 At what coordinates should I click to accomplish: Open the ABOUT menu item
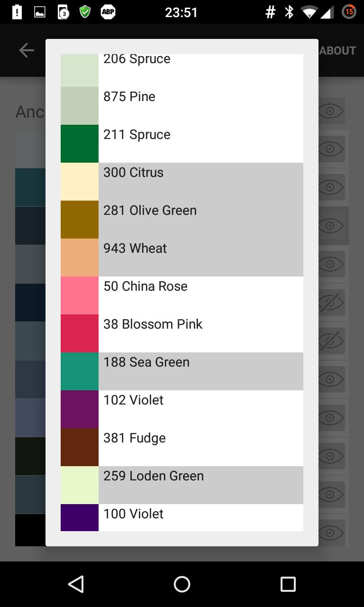click(x=337, y=50)
